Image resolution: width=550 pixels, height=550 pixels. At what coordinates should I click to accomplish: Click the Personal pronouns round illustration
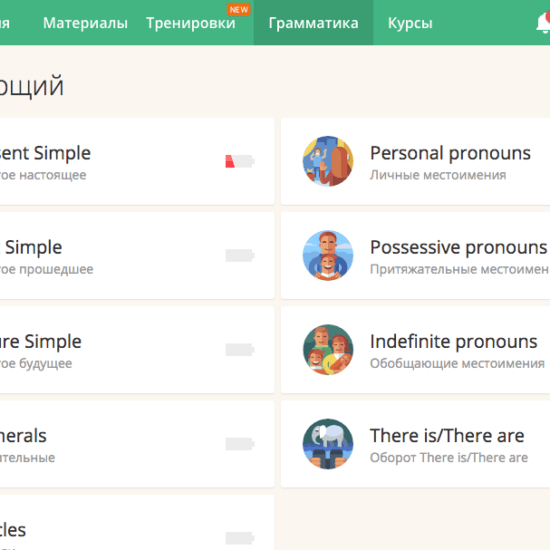pyautogui.click(x=328, y=161)
